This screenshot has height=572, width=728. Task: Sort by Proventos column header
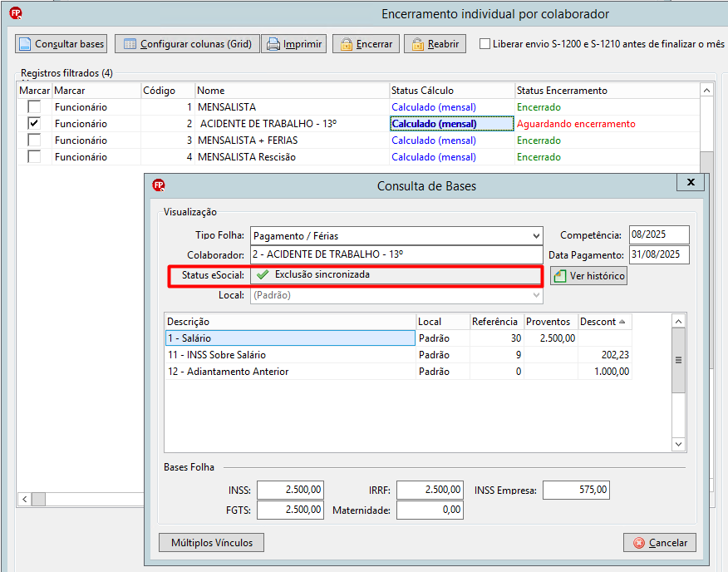coord(551,322)
